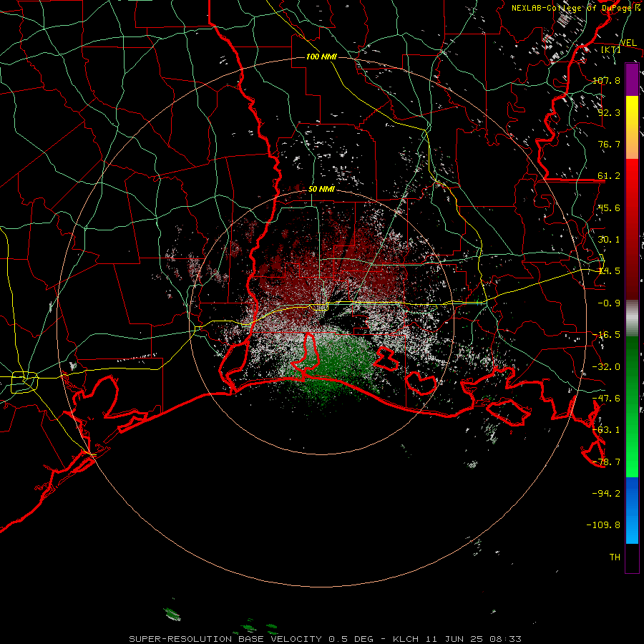Screen dimensions: 644x644
Task: Click the [KT] units label
Action: click(x=611, y=50)
